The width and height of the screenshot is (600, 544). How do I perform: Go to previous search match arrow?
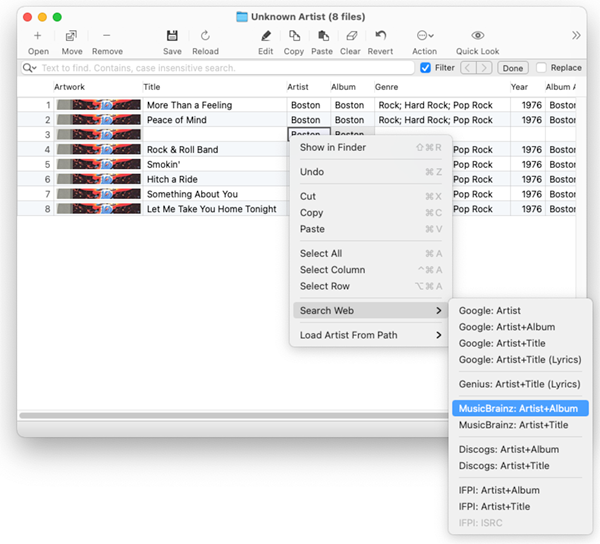pyautogui.click(x=468, y=68)
